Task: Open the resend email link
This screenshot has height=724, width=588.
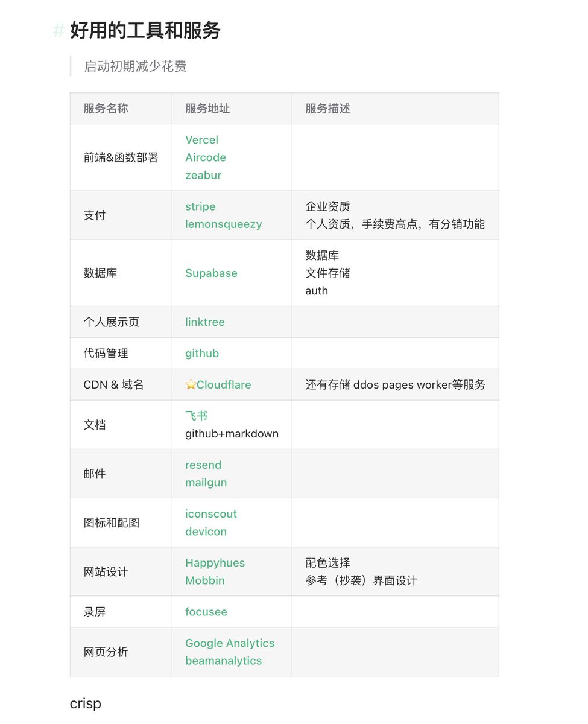Action: tap(203, 465)
